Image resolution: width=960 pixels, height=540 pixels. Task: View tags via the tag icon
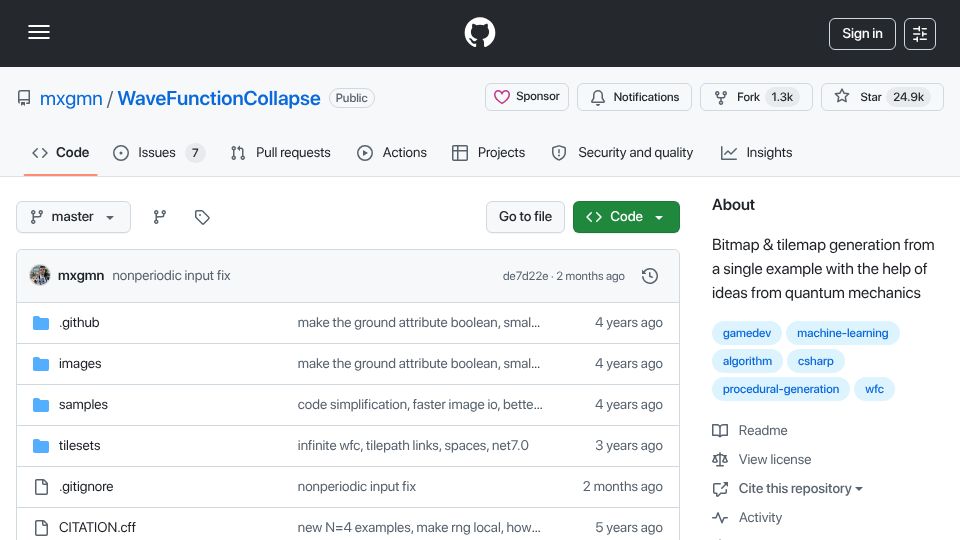tap(202, 217)
